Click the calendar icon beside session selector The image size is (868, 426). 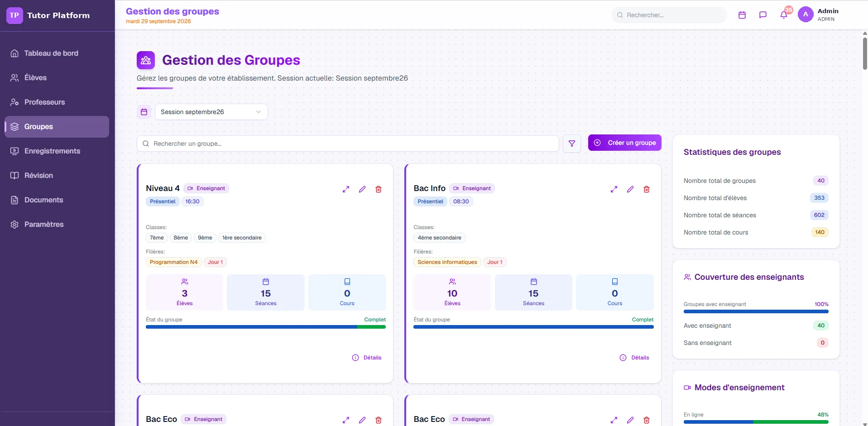click(x=144, y=112)
